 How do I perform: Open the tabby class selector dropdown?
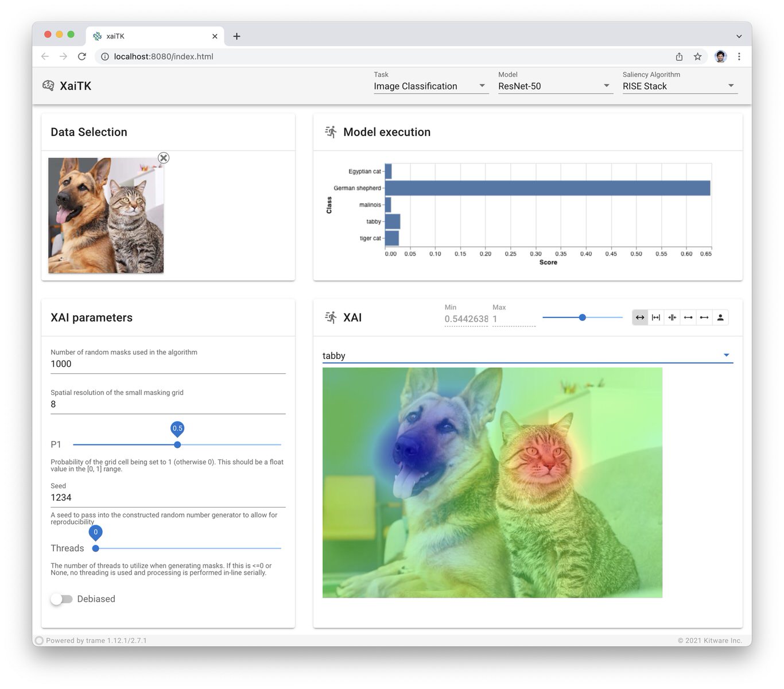pyautogui.click(x=527, y=355)
